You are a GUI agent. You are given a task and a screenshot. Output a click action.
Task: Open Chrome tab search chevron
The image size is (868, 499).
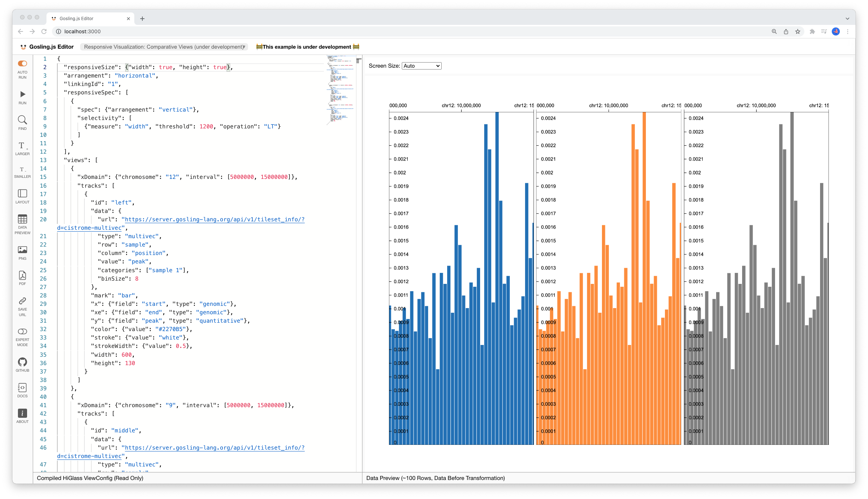point(847,19)
